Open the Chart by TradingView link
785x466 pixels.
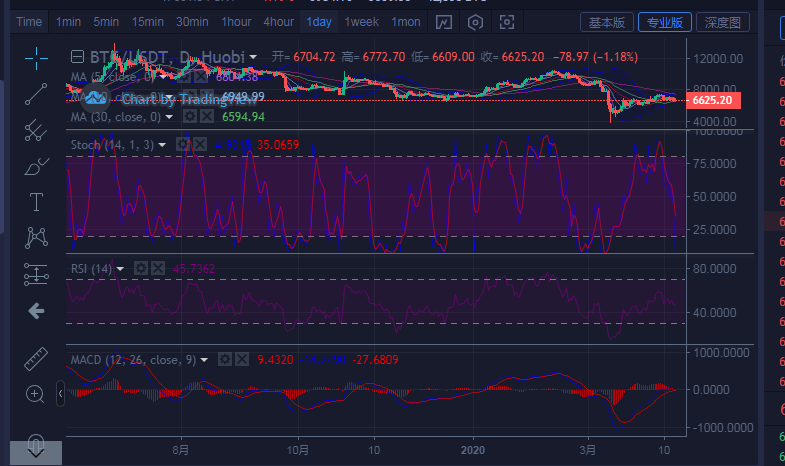coord(190,99)
